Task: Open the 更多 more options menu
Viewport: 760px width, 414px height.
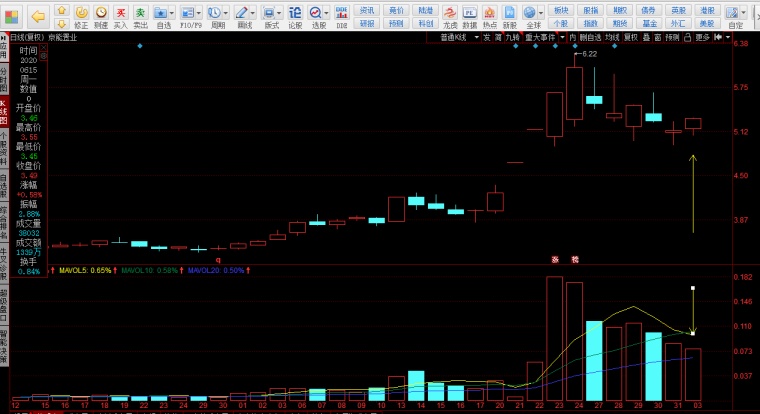Action: point(702,37)
